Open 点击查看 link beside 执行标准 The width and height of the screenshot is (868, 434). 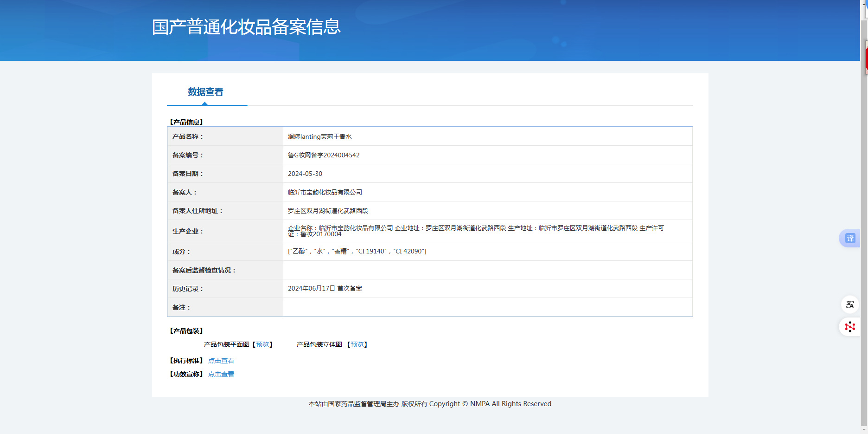[x=221, y=361]
